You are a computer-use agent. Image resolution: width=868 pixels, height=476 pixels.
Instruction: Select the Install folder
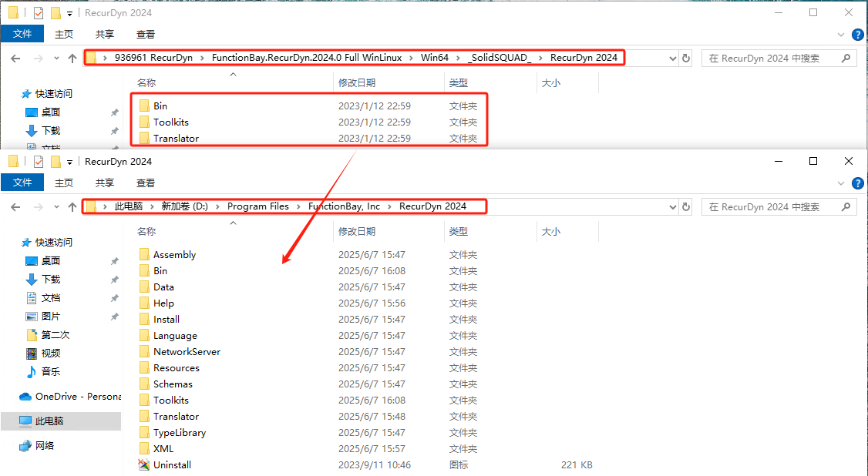click(x=166, y=319)
